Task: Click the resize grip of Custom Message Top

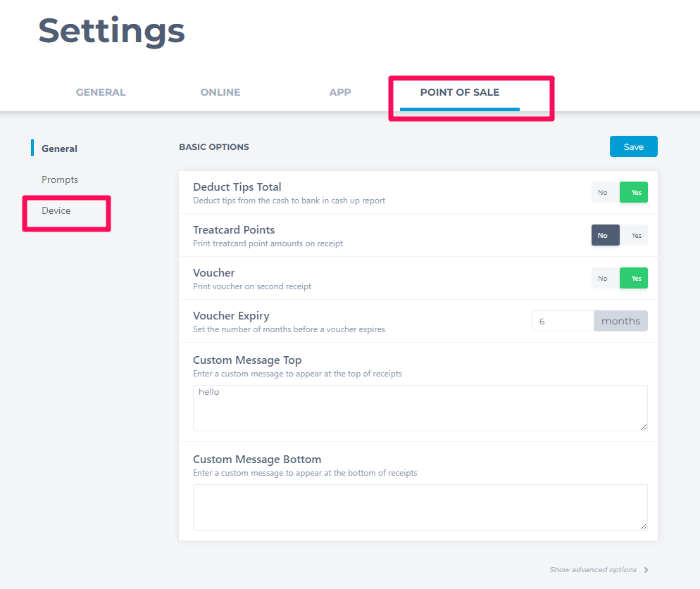Action: (x=643, y=427)
